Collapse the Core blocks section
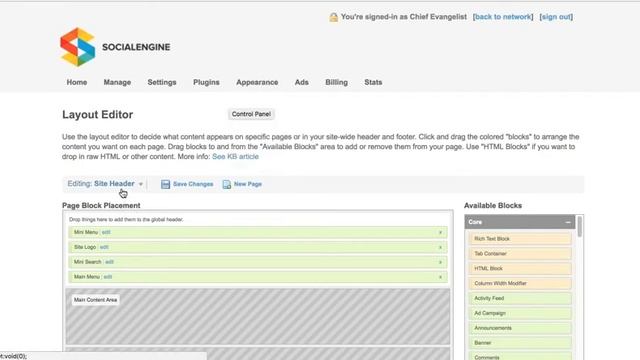Screen dimensions: 640x360 click(x=568, y=222)
